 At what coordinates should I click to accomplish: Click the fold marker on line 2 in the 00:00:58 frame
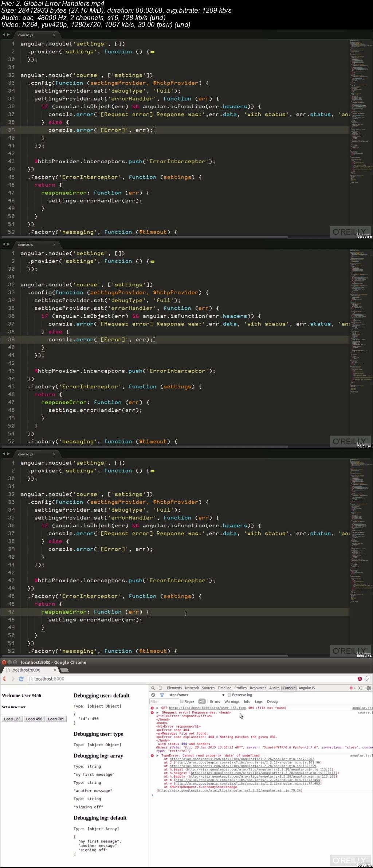point(152,52)
